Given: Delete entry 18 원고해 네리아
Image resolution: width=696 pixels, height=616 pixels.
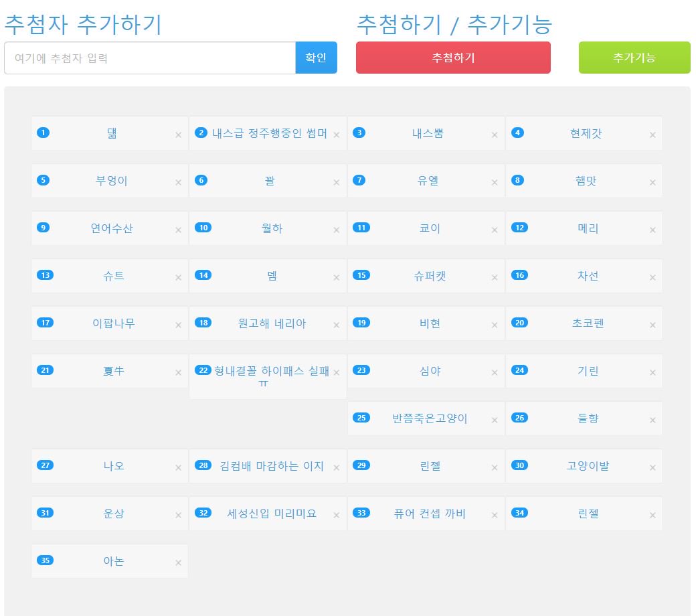Looking at the screenshot, I should [x=337, y=325].
